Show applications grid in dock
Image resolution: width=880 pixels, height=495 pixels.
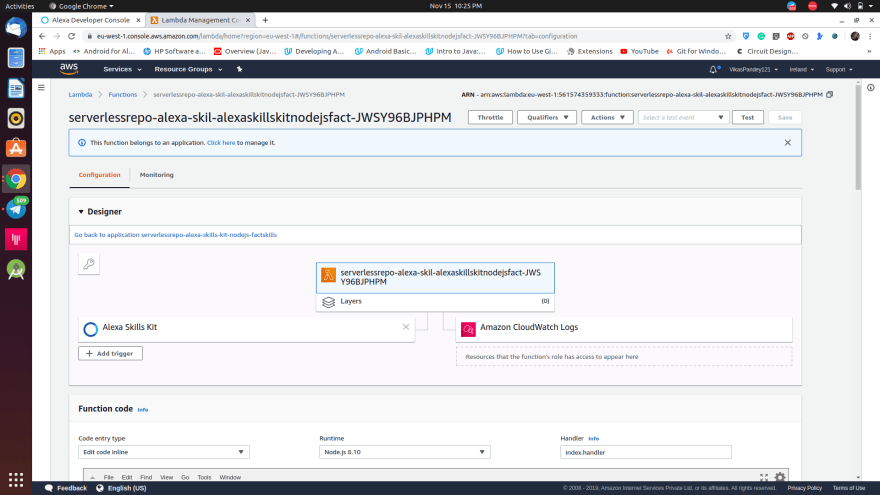(16, 480)
